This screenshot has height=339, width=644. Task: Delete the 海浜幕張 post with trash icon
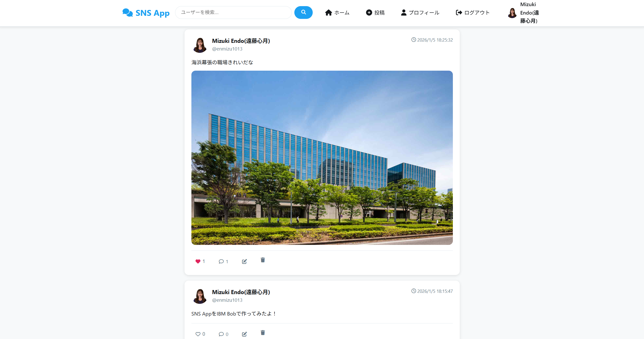pyautogui.click(x=263, y=260)
